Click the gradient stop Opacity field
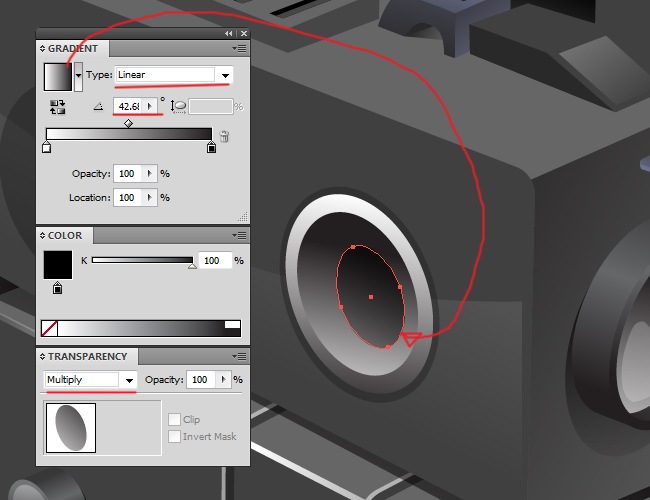 [x=128, y=174]
